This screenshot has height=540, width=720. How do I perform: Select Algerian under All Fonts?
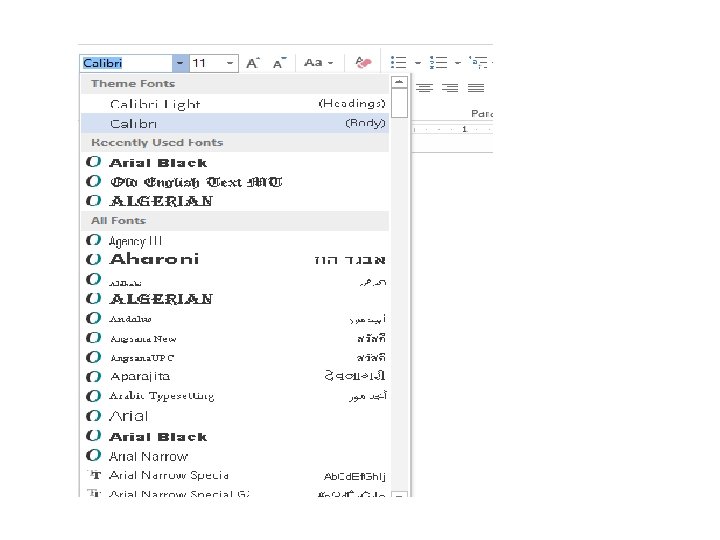click(x=235, y=299)
